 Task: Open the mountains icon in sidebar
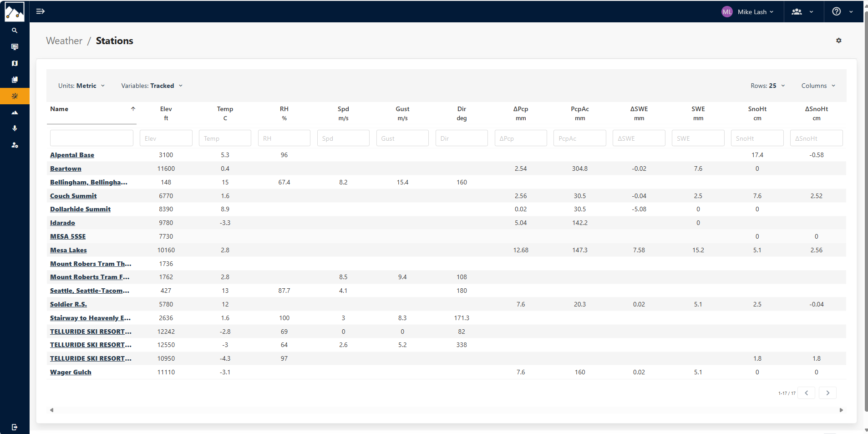coord(15,112)
